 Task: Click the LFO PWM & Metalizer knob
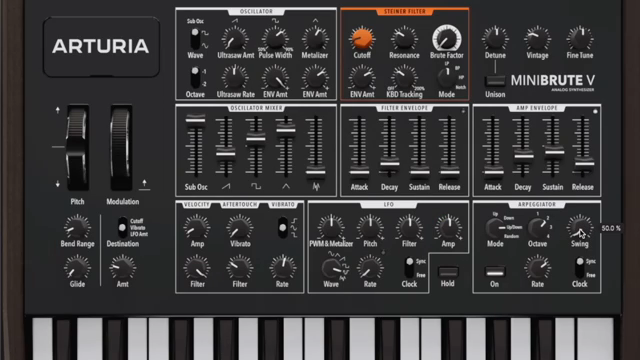(x=331, y=227)
